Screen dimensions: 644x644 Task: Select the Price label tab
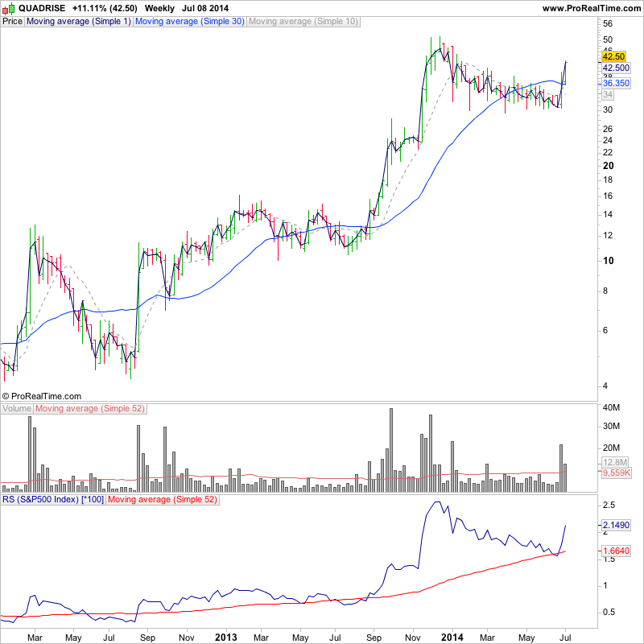pos(12,22)
